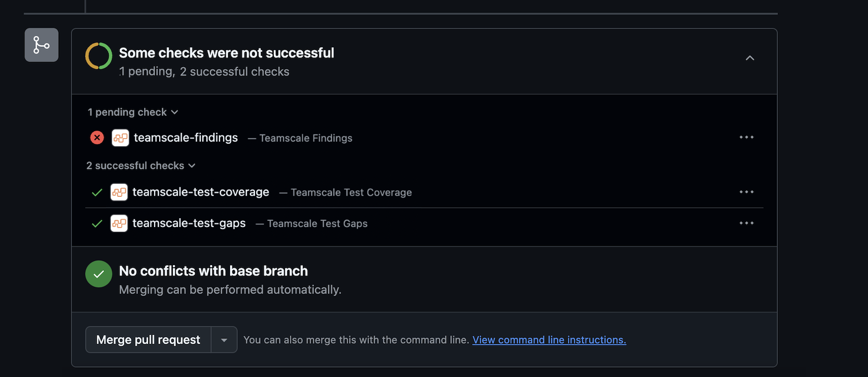
Task: Click the Some checks were not successful heading
Action: (226, 53)
